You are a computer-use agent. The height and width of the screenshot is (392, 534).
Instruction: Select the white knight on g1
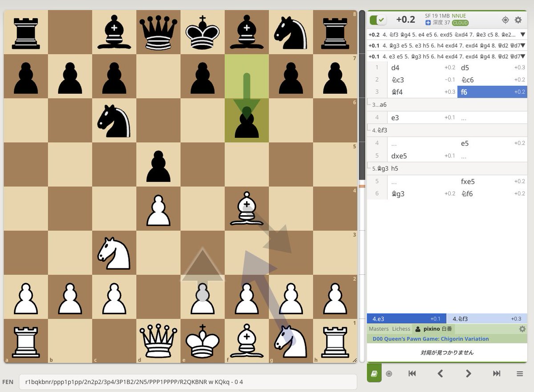pyautogui.click(x=291, y=341)
